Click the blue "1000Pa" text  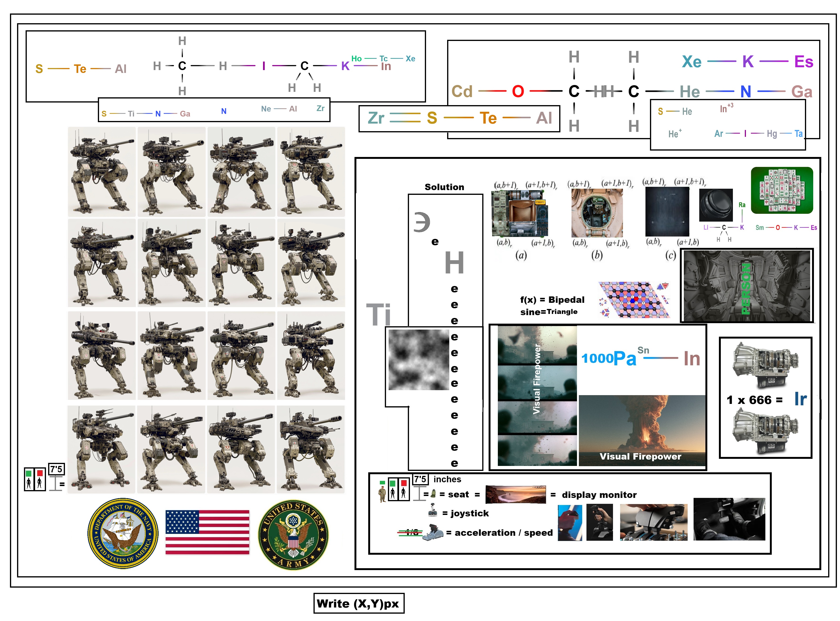click(x=609, y=358)
